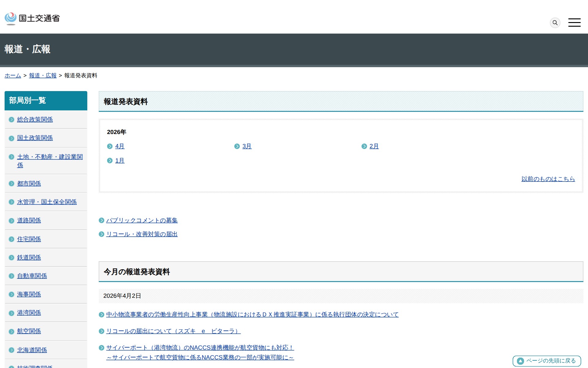Click arrow icon beside 4月
The width and height of the screenshot is (588, 368).
click(x=110, y=146)
